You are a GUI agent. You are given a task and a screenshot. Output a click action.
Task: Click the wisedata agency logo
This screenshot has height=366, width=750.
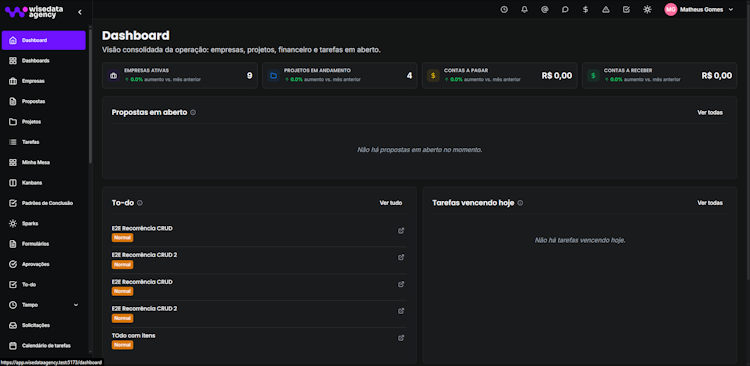(33, 12)
